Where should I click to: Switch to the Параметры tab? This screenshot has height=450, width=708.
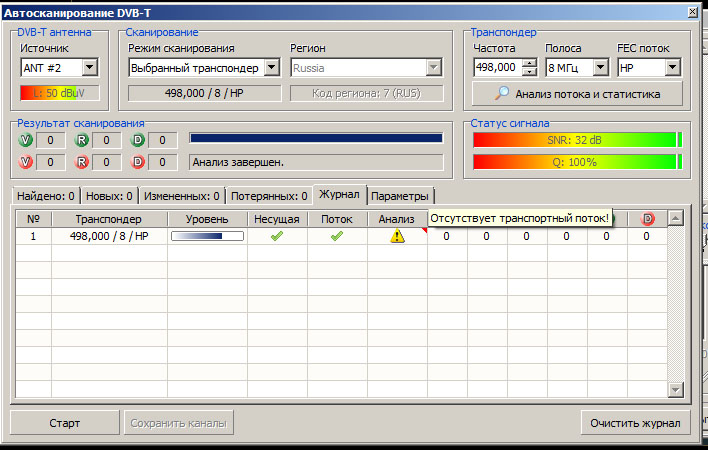click(x=399, y=196)
